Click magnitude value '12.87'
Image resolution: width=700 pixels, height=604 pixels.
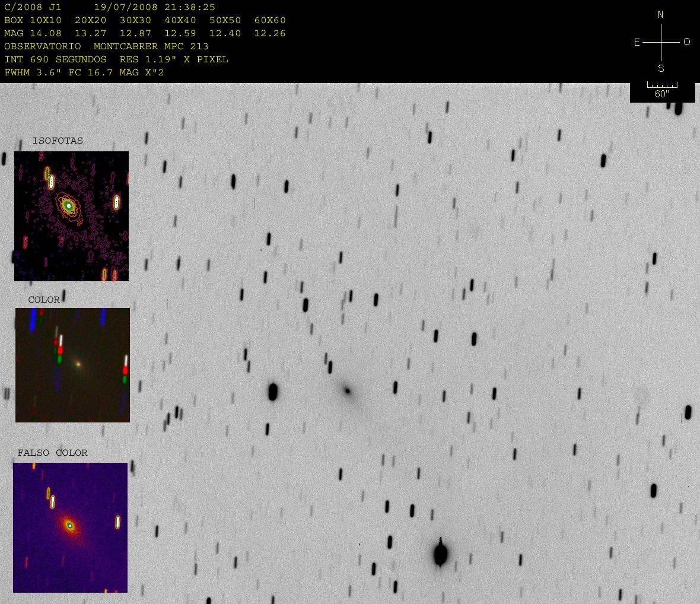(135, 33)
